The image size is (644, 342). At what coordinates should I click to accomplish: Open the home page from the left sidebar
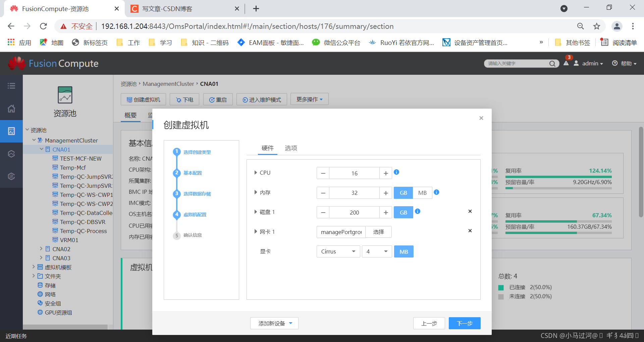(11, 109)
